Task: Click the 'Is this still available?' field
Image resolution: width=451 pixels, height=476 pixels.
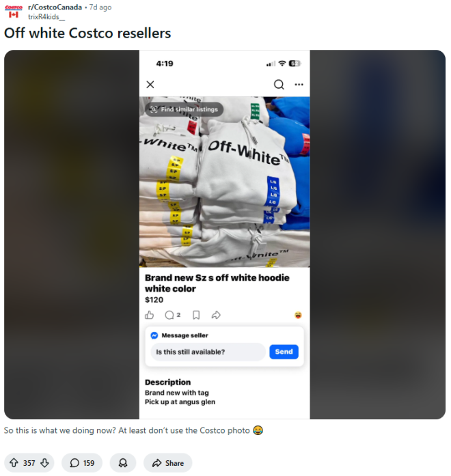Action: (x=208, y=352)
